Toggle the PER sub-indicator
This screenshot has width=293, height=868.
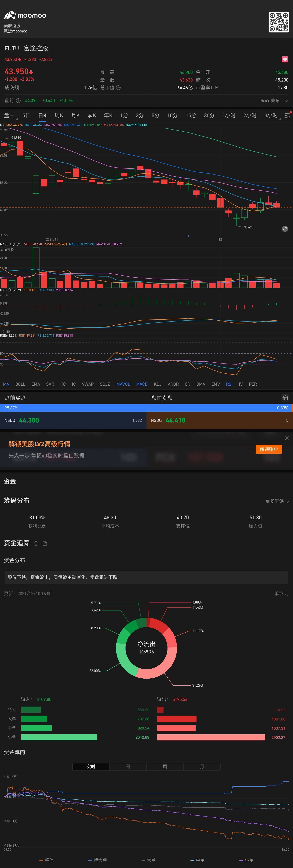coord(253,384)
